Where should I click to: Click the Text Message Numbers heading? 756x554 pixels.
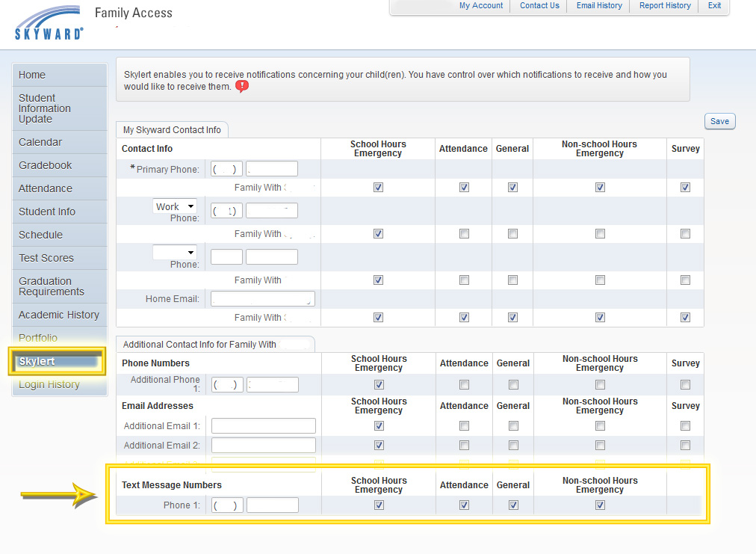click(x=172, y=485)
